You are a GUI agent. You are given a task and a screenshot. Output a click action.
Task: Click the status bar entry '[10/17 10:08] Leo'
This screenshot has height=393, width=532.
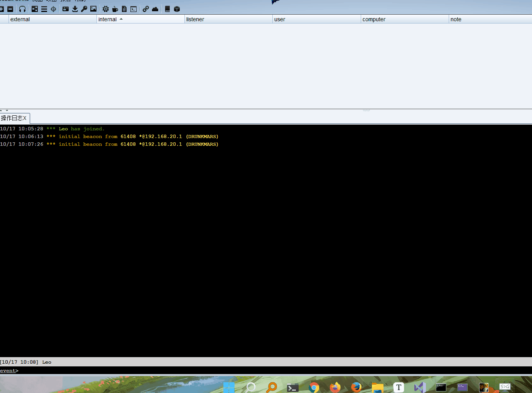(25, 362)
